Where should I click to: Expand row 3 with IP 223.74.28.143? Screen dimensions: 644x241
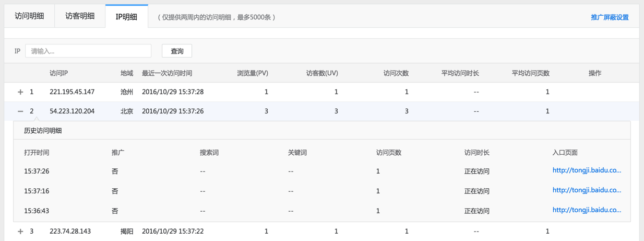pyautogui.click(x=20, y=231)
